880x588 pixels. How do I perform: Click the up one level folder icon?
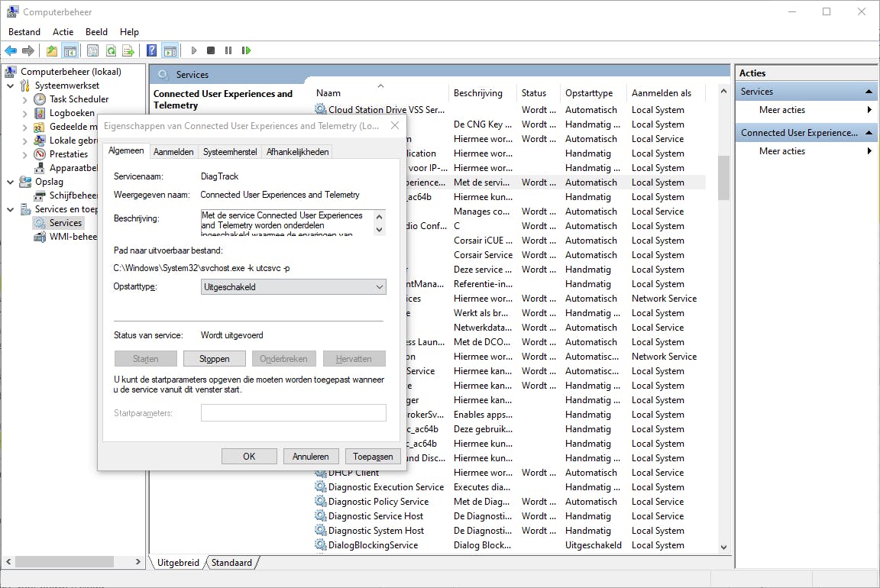pos(51,51)
